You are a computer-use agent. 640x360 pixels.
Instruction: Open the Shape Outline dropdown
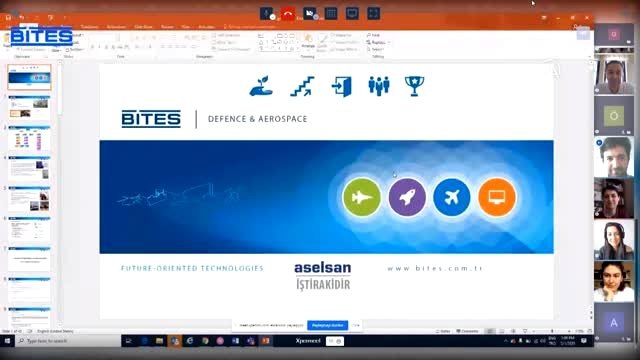(345, 42)
